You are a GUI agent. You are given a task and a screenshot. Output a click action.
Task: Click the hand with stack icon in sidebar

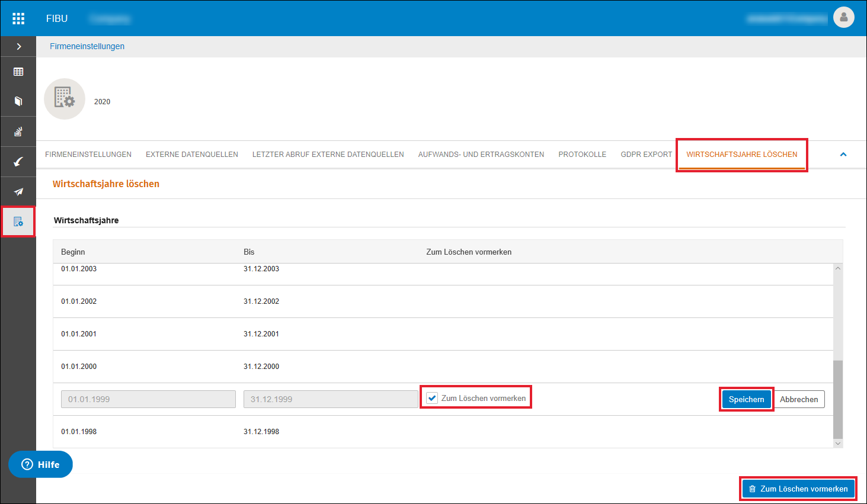tap(18, 131)
